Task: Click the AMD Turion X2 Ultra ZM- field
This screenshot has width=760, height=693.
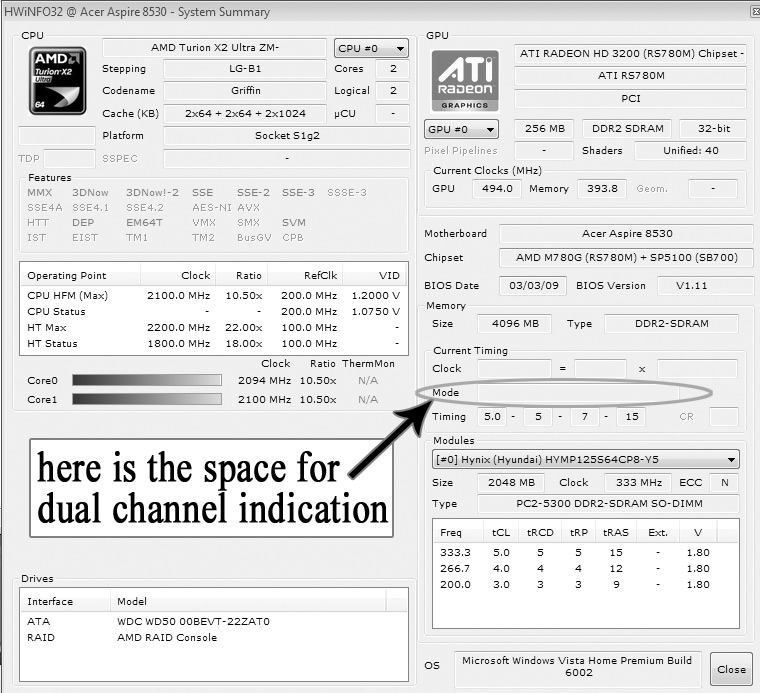Action: click(214, 48)
